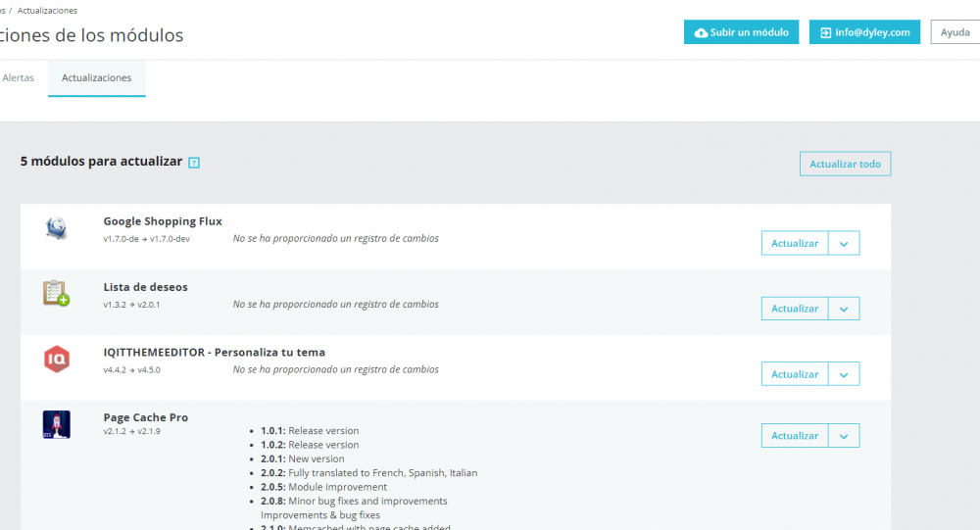Click IQITTHEMEEDITOR - Personaliza tu tema title
This screenshot has height=530, width=980.
(x=215, y=353)
